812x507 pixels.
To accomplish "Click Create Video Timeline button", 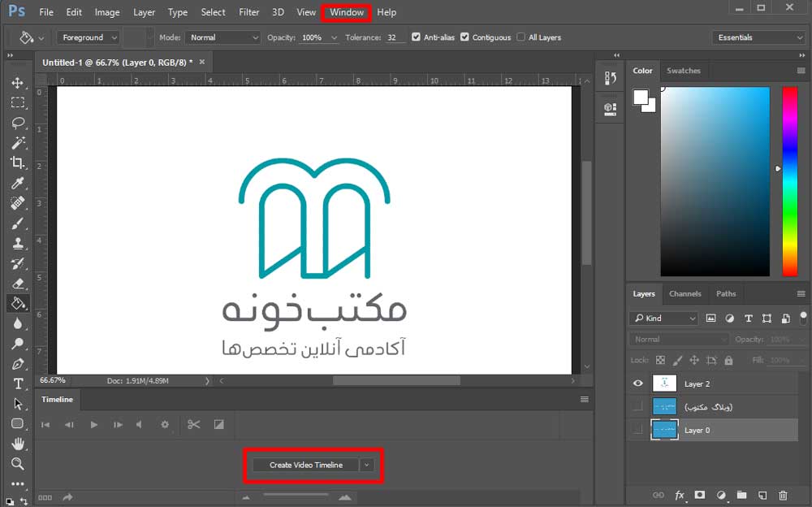I will point(305,465).
